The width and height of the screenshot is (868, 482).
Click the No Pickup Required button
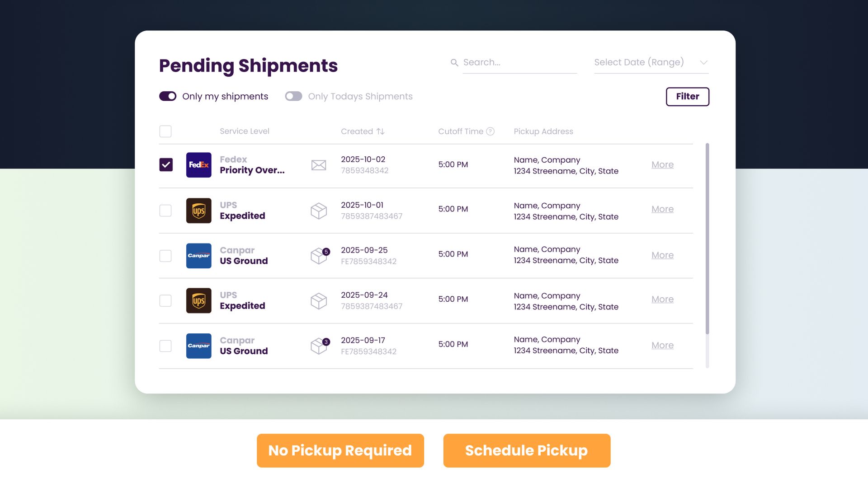(x=340, y=450)
